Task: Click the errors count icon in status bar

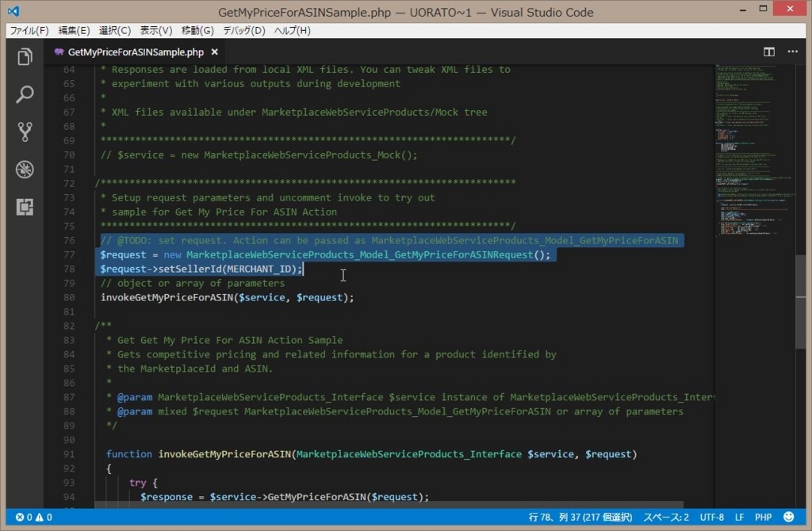Action: pos(20,517)
